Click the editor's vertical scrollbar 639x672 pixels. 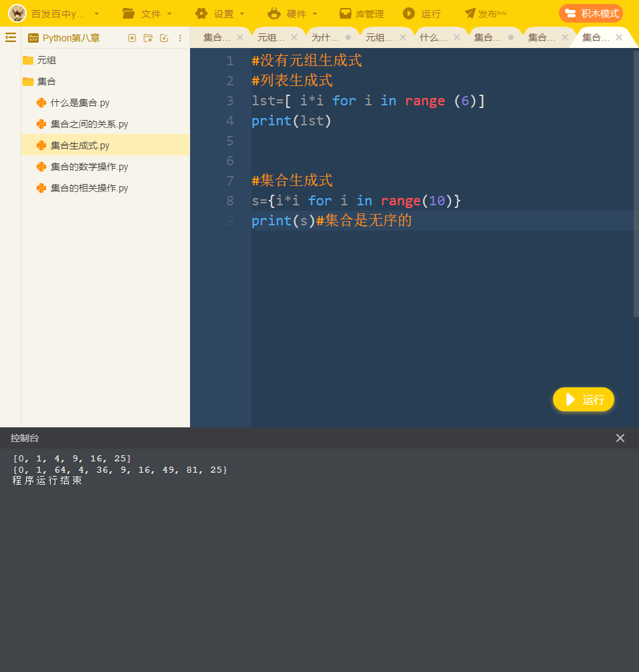pyautogui.click(x=636, y=184)
